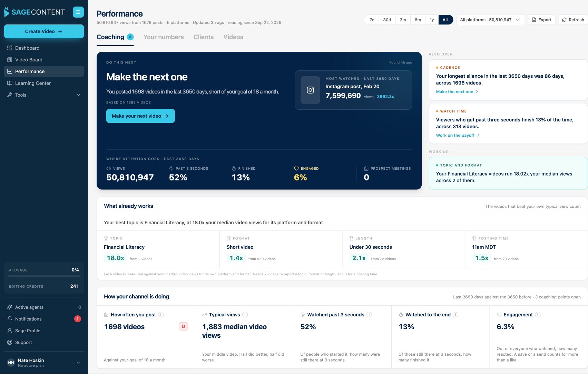Click the Sage Profile person icon
588x374 pixels.
10,331
